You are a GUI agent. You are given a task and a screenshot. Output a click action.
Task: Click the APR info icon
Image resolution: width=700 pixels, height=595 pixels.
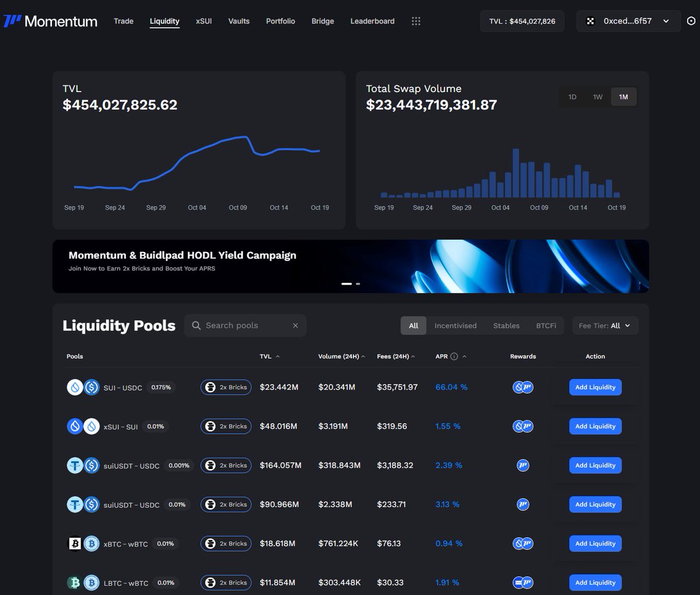tap(454, 356)
